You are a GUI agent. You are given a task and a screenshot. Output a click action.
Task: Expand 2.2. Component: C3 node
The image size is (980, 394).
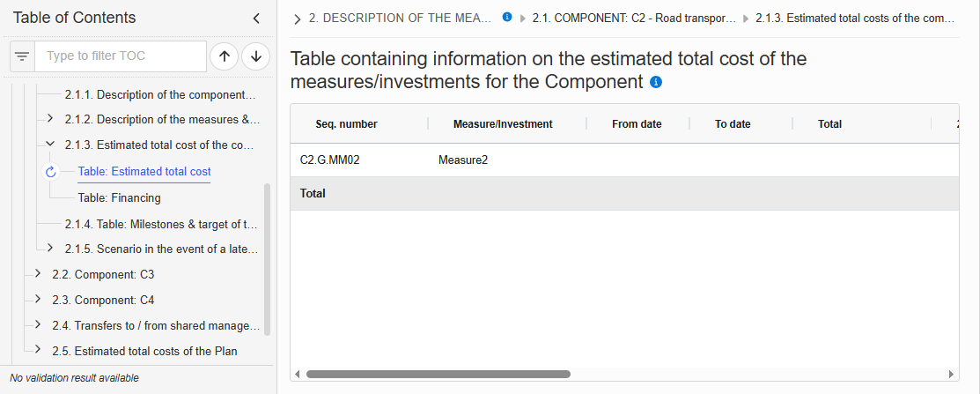point(38,273)
